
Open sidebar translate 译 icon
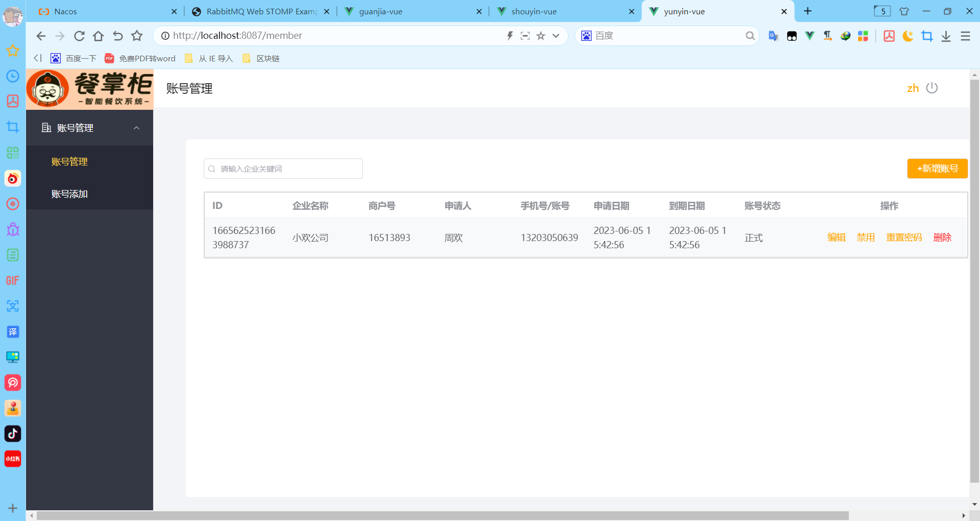(x=13, y=331)
